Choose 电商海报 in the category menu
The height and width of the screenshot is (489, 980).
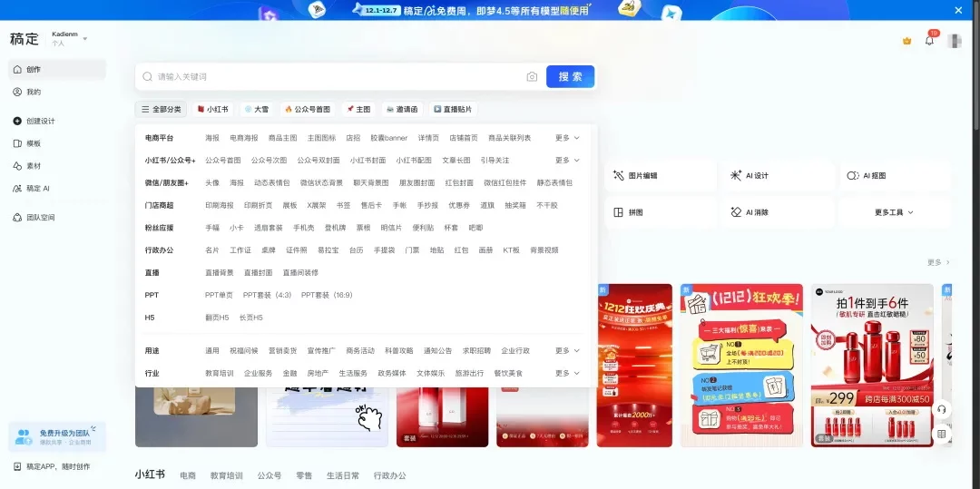(x=244, y=138)
